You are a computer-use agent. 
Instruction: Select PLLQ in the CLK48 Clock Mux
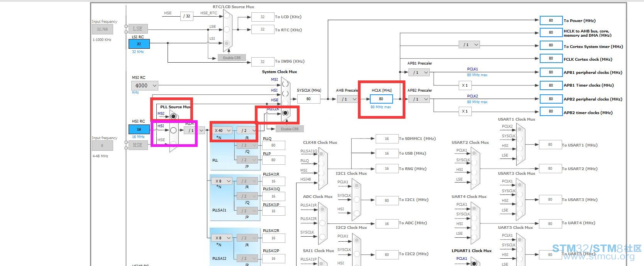(321, 164)
